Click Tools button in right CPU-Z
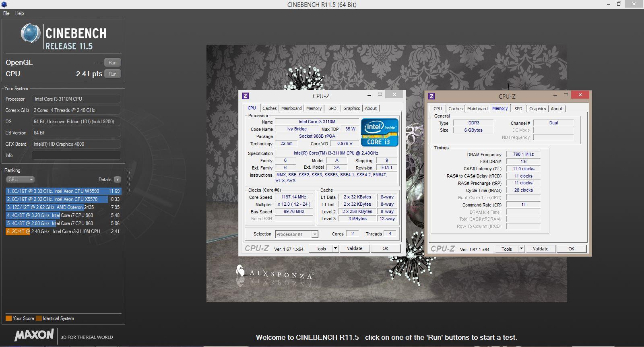This screenshot has height=347, width=644. (x=507, y=249)
